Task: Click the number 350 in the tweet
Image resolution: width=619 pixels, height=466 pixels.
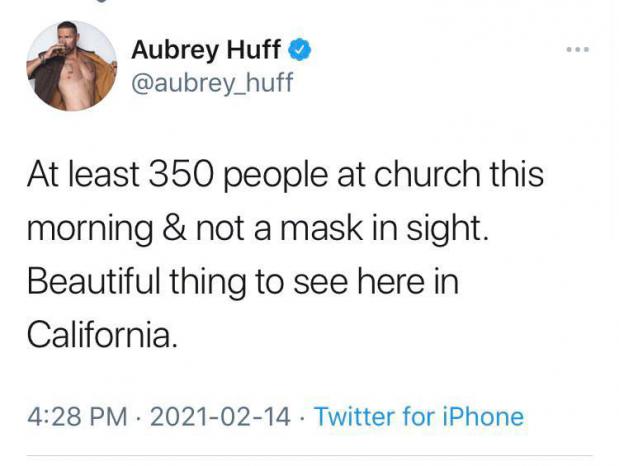Action: (x=182, y=174)
